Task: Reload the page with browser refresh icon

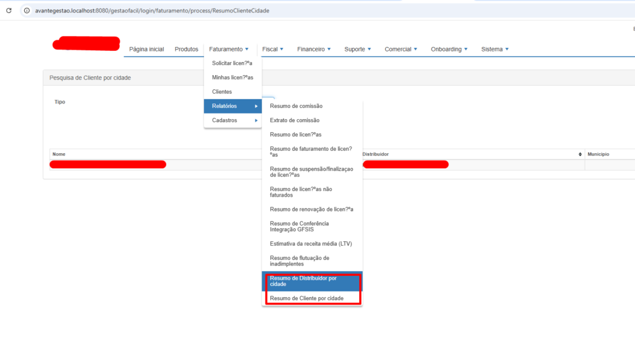Action: point(9,11)
